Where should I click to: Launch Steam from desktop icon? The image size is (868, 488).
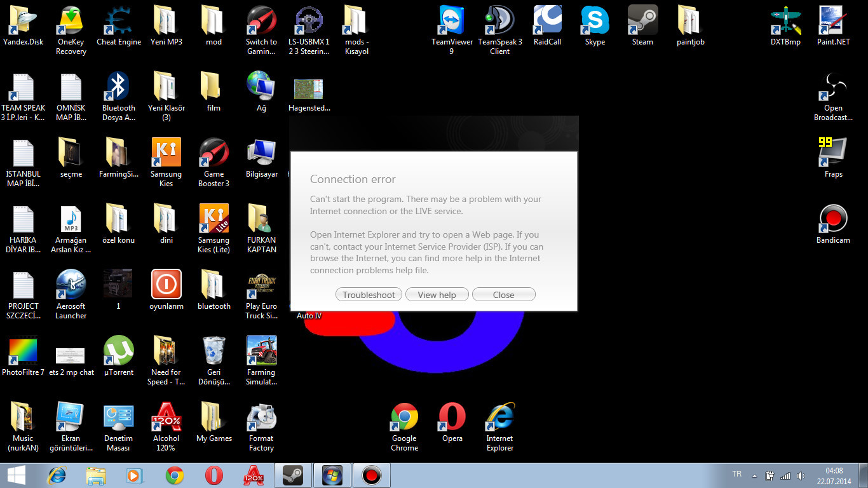(642, 27)
